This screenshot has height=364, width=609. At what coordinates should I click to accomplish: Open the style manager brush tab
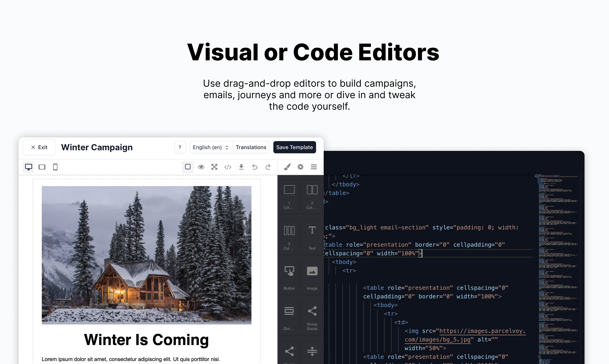click(287, 167)
